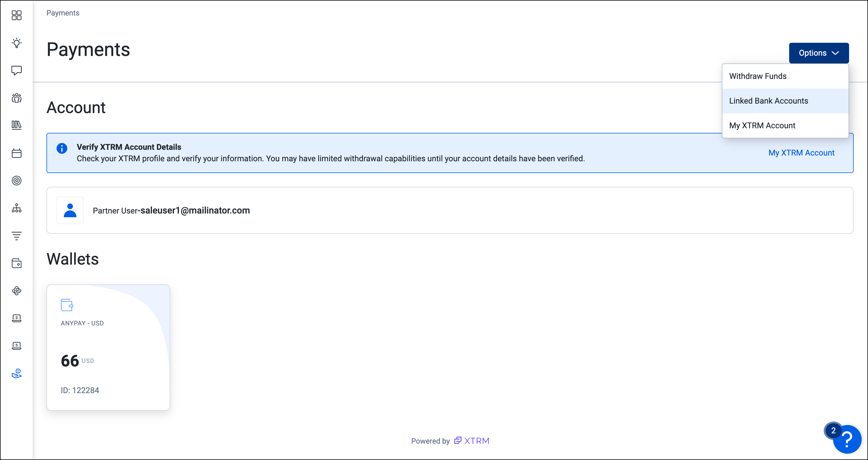Open the ANYPAY - USD wallet card
868x460 pixels.
point(108,347)
